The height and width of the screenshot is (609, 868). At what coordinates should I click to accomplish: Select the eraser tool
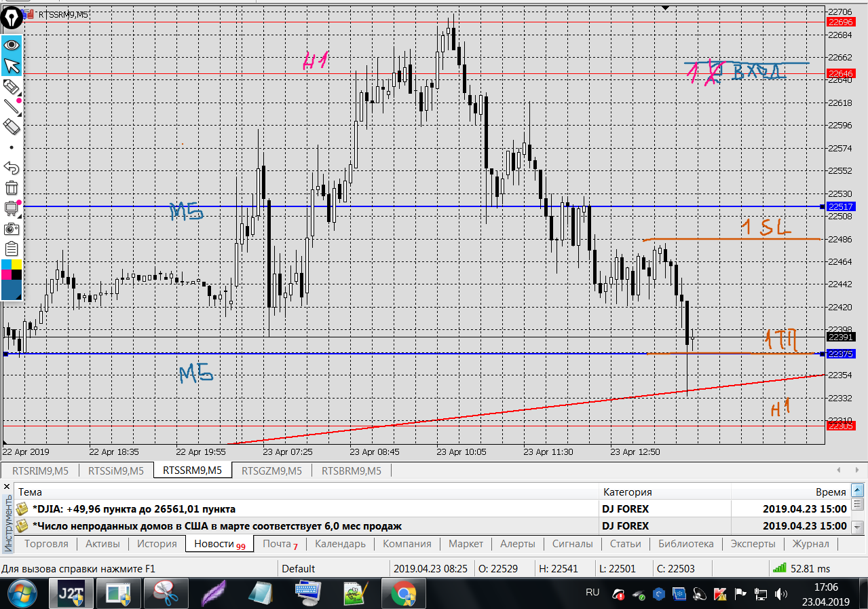(x=12, y=126)
